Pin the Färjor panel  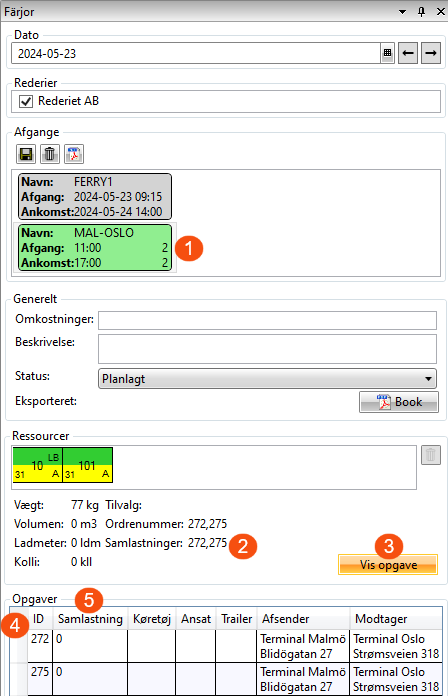tap(421, 12)
